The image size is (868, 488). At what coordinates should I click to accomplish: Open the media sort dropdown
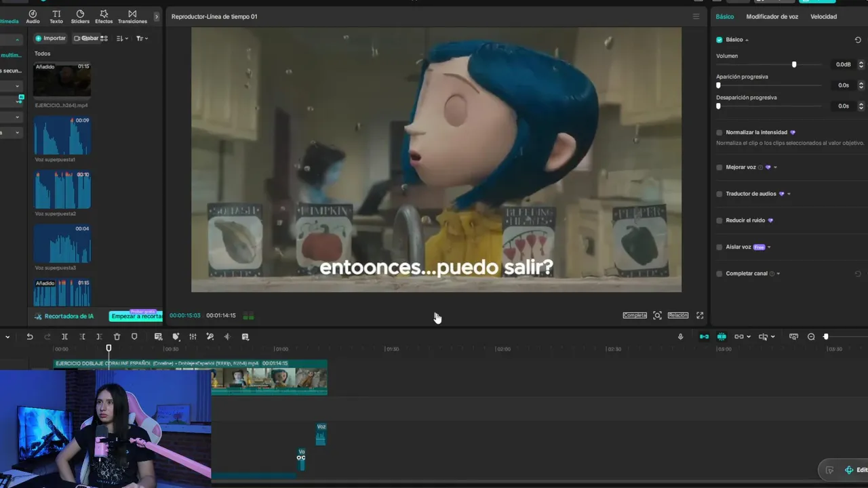[x=122, y=39]
